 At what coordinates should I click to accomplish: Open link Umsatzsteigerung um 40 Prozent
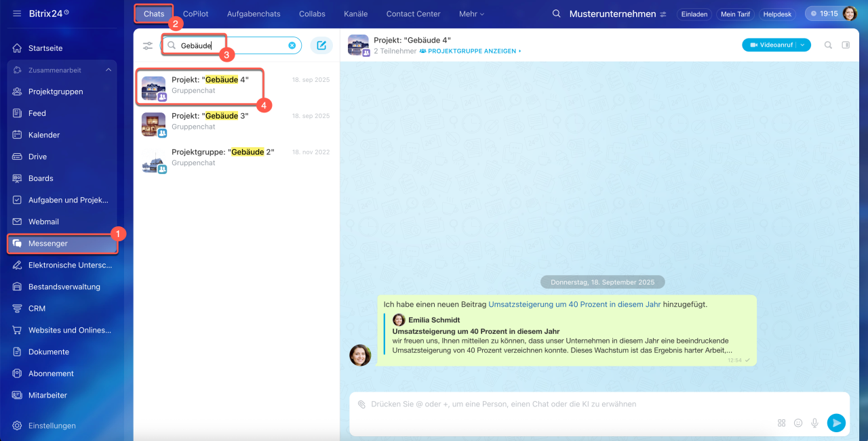click(574, 305)
